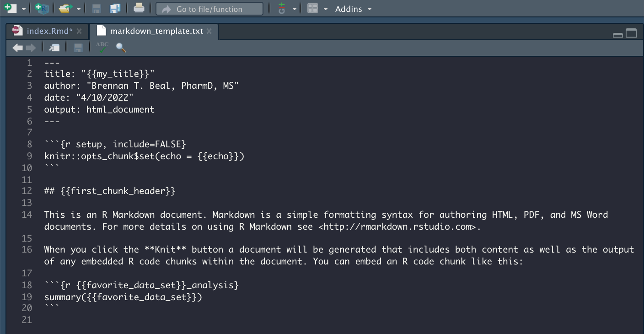Click the author "Brennan T. Beal" line
644x334 pixels.
coord(141,86)
